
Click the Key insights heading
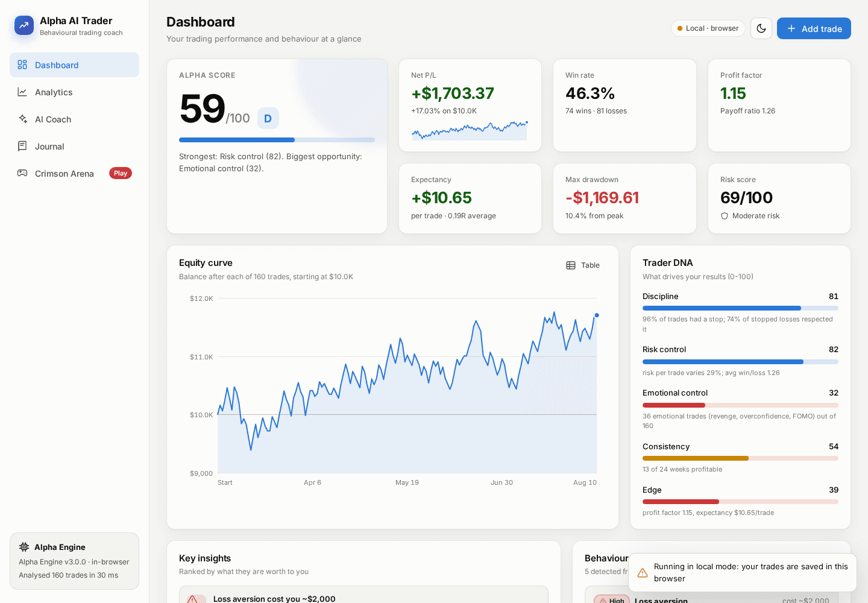coord(205,558)
